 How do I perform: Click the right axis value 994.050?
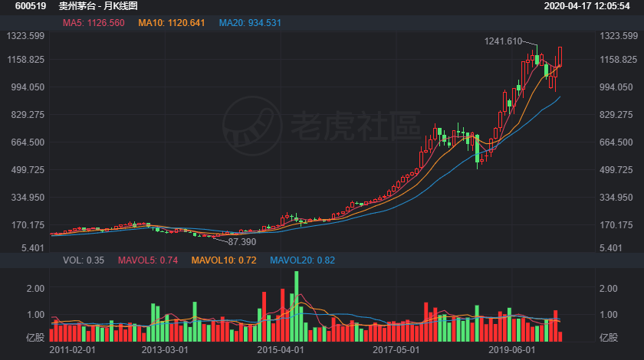616,87
